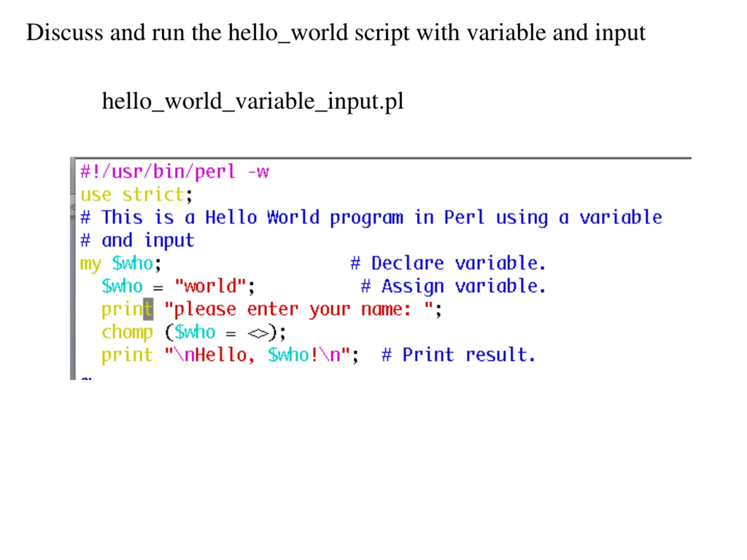Click the 'my $who;' declaration
Screen dimensions: 747x560
coord(121,264)
